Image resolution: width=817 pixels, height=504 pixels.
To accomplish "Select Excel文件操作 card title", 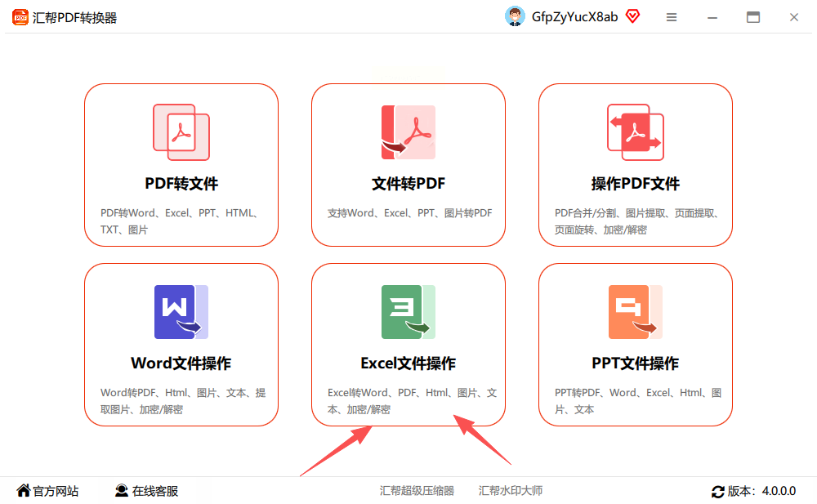I will [408, 364].
